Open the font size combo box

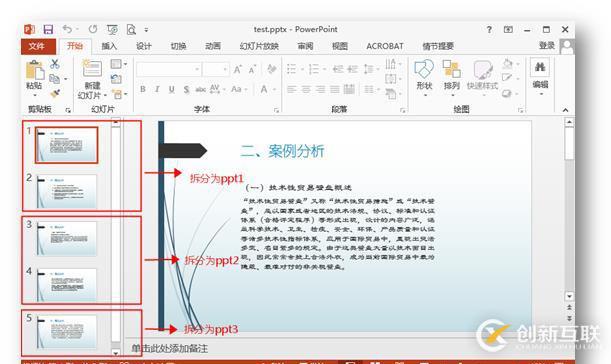215,69
